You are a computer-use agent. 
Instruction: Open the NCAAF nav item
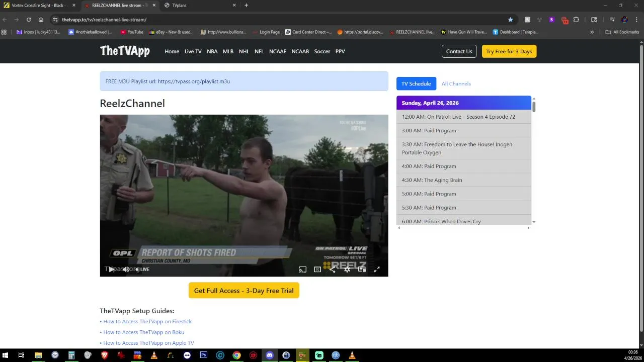278,51
